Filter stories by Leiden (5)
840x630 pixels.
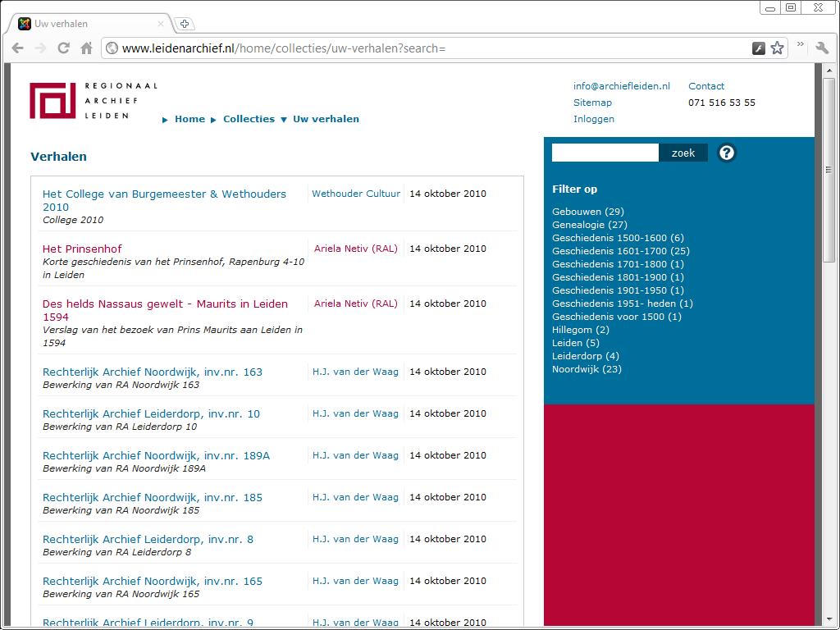point(576,343)
